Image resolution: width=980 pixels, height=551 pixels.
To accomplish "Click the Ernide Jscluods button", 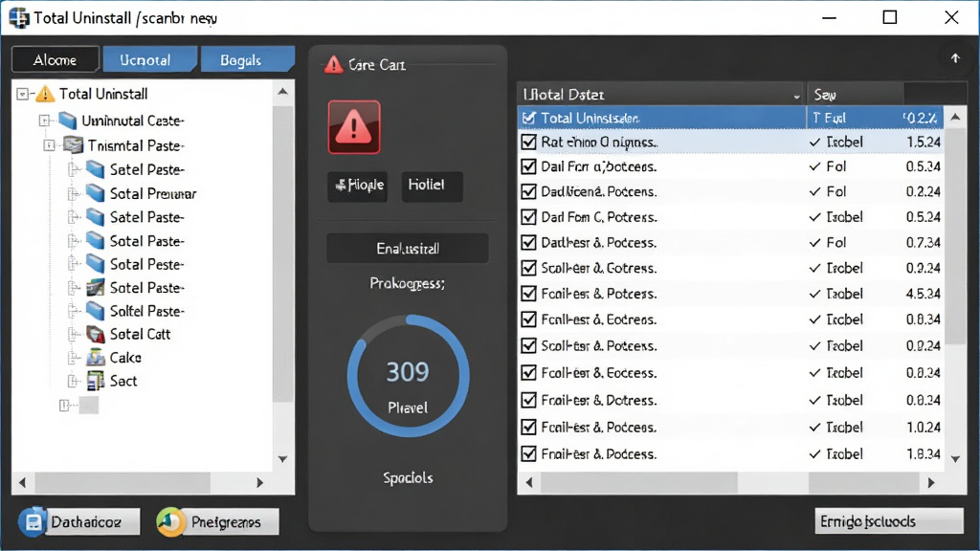I will [x=889, y=521].
